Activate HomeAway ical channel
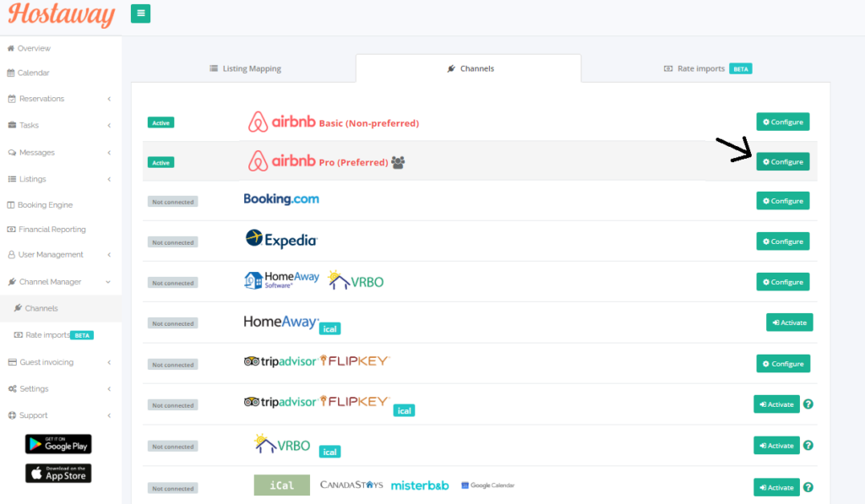This screenshot has height=504, width=865. (790, 322)
